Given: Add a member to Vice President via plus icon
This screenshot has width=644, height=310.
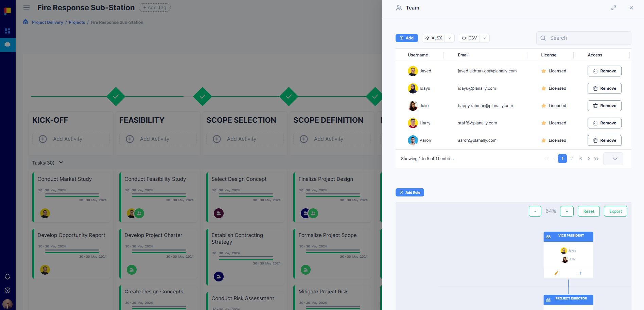Looking at the screenshot, I should 580,273.
